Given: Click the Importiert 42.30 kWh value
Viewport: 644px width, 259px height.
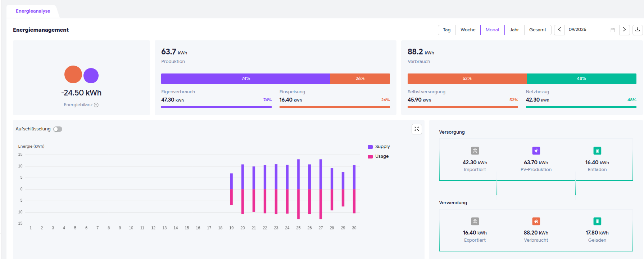Looking at the screenshot, I should [x=475, y=162].
